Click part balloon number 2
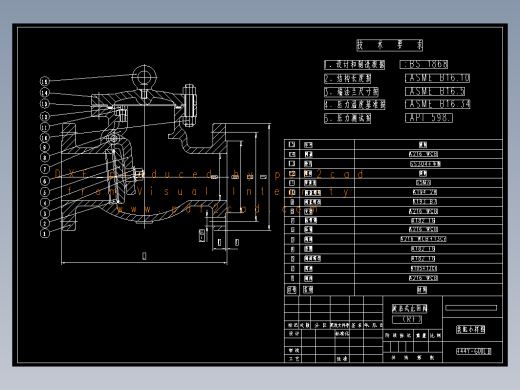The width and height of the screenshot is (520, 390). [45, 223]
